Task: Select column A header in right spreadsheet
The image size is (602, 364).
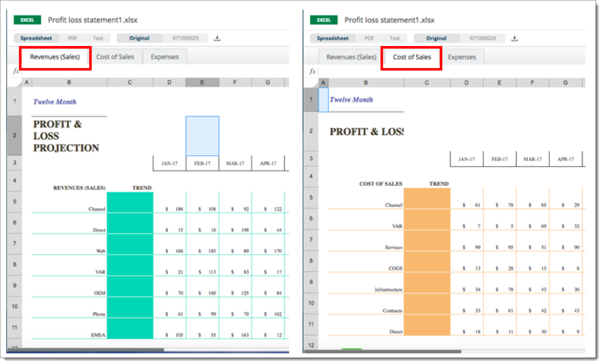Action: click(x=323, y=83)
